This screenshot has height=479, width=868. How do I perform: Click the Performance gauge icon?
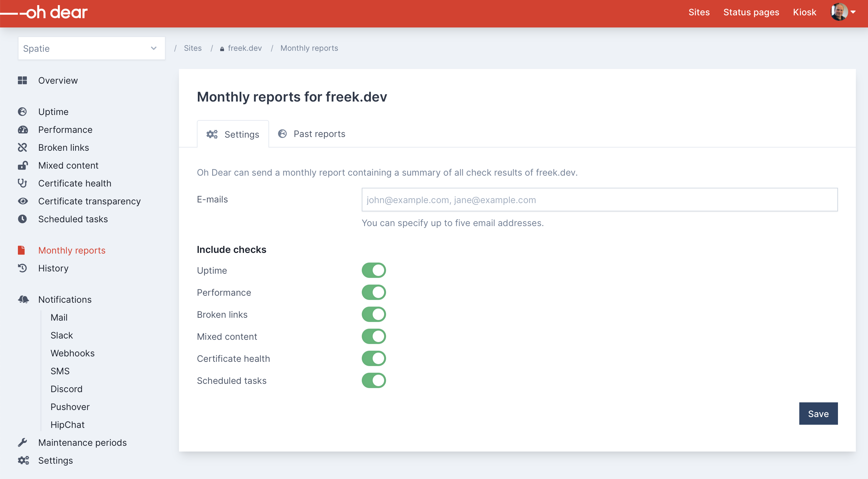[23, 130]
